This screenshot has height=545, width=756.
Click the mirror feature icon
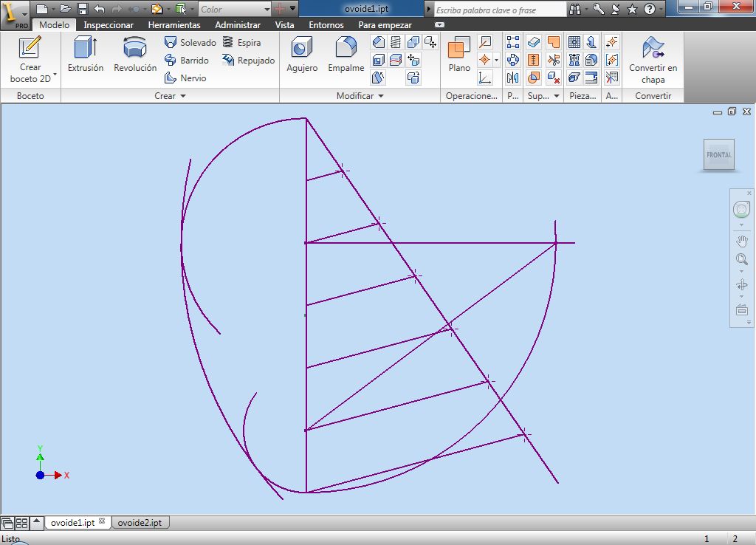(513, 78)
